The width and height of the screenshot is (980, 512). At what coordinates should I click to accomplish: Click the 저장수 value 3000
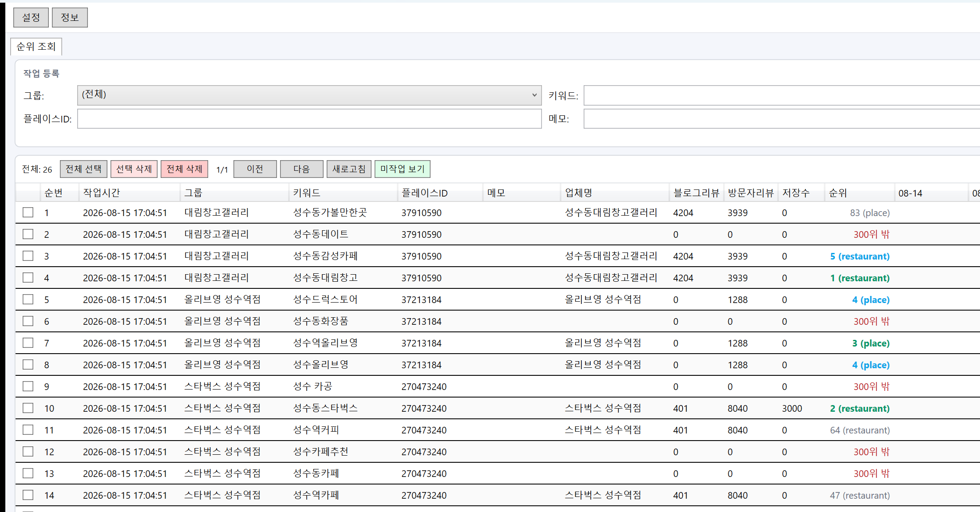(792, 409)
